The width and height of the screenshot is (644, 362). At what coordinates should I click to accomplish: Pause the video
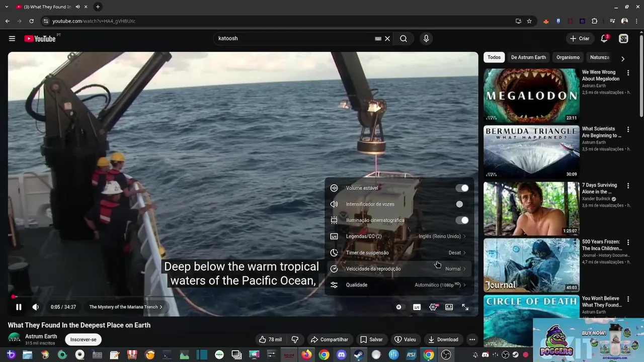(x=19, y=307)
